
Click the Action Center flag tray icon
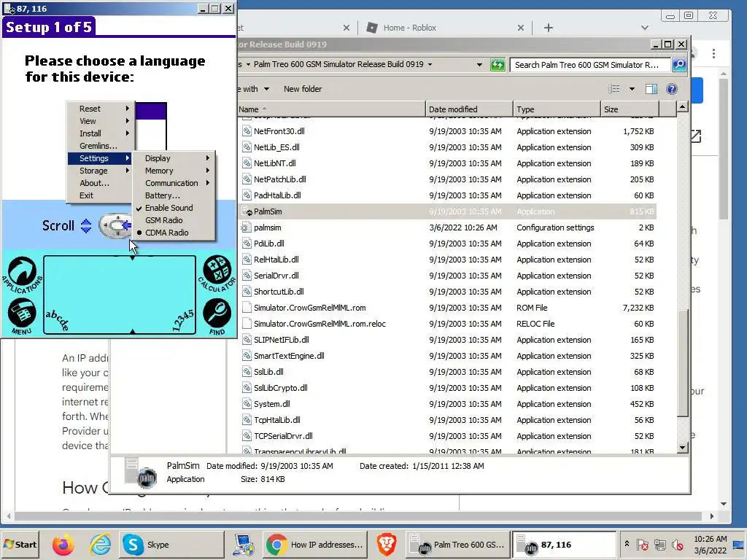642,545
